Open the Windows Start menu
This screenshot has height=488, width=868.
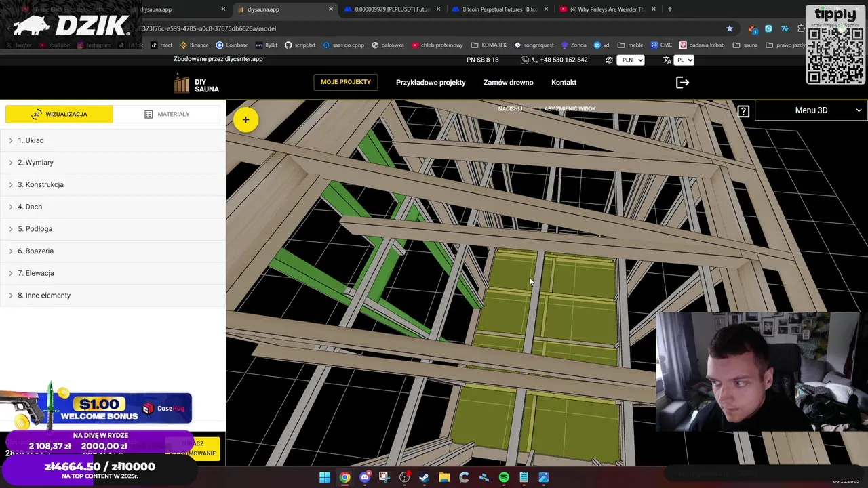(325, 477)
